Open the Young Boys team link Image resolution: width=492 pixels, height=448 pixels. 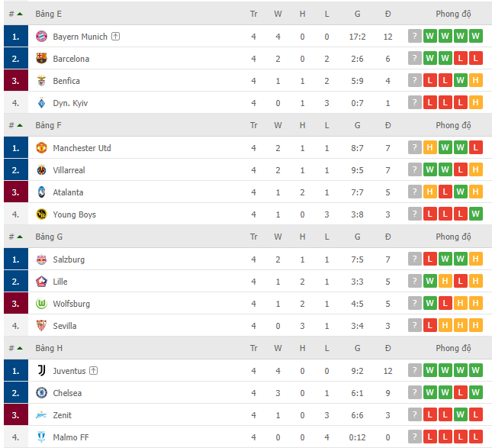pos(74,214)
